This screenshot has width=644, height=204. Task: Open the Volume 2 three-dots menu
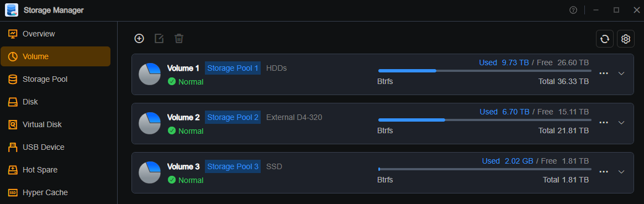(x=603, y=123)
